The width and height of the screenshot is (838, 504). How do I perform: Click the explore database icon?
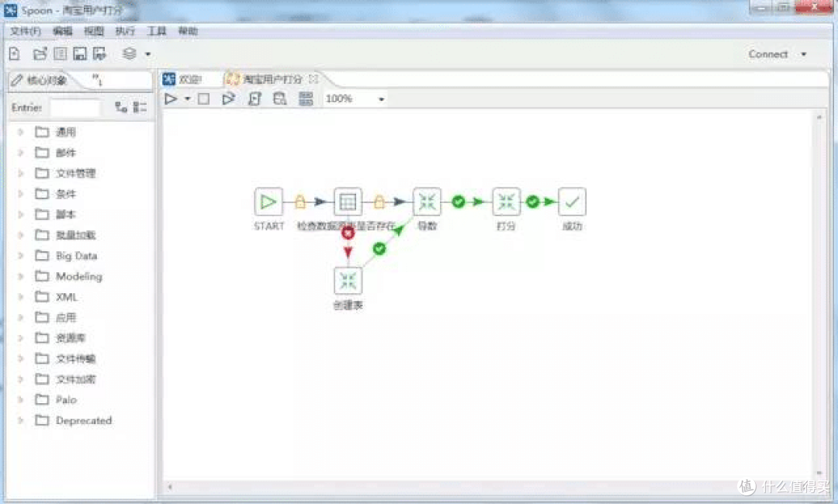(x=279, y=98)
